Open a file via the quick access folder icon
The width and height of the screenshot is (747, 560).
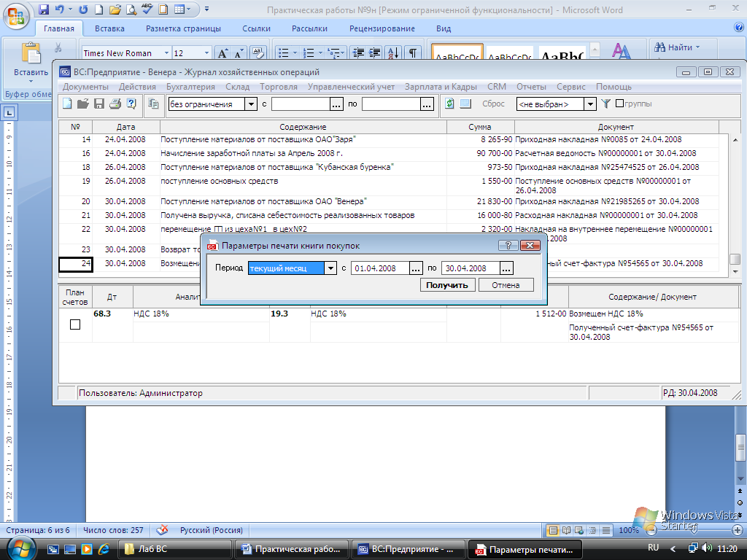pos(115,9)
